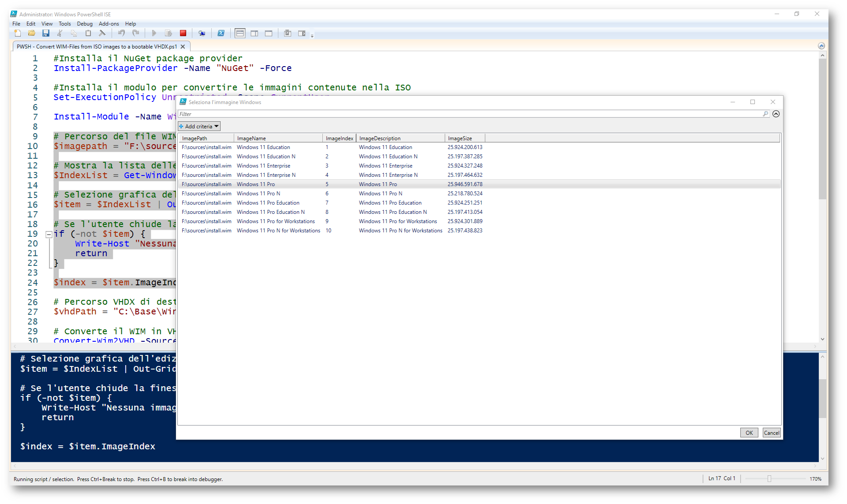Open a new remote PowerShell tab
The image size is (847, 504).
pos(202,33)
